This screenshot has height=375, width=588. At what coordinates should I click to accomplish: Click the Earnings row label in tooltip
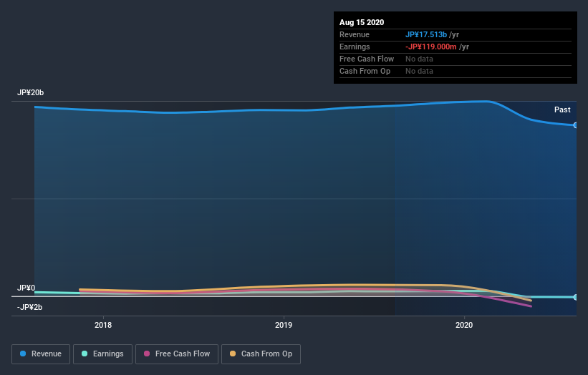point(355,47)
